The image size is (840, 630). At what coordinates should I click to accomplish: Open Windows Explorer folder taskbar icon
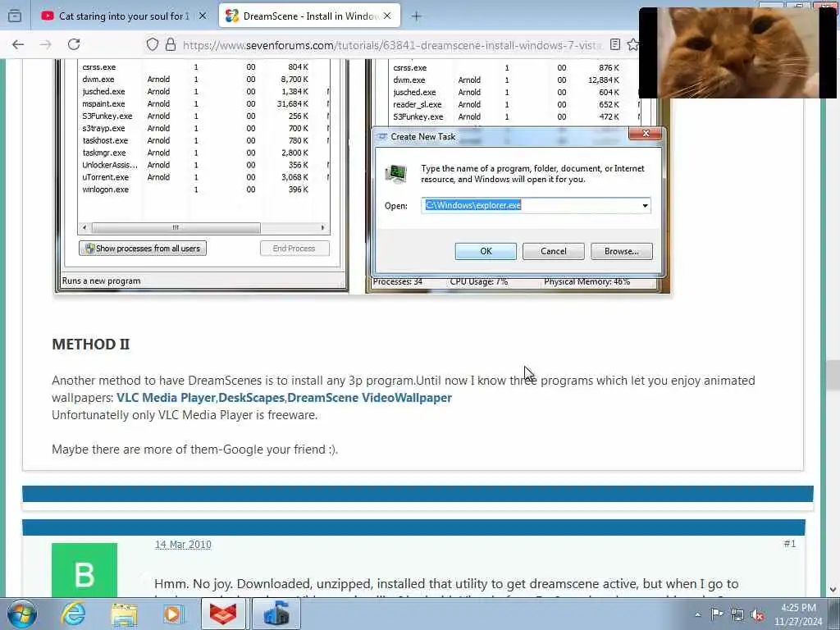(125, 614)
